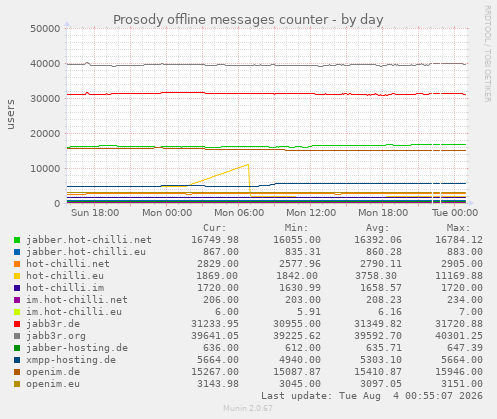This screenshot has height=419, width=497.
Task: Select the openim.de legend label
Action: click(53, 372)
